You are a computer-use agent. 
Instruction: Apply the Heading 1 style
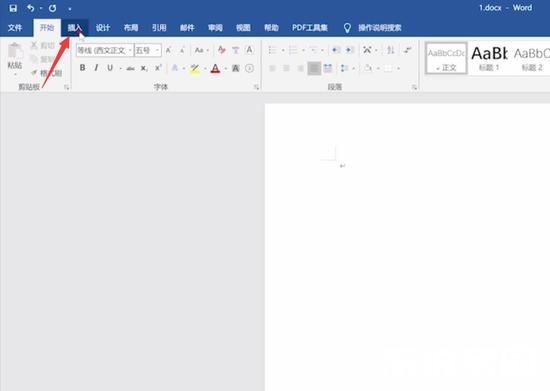pyautogui.click(x=489, y=58)
